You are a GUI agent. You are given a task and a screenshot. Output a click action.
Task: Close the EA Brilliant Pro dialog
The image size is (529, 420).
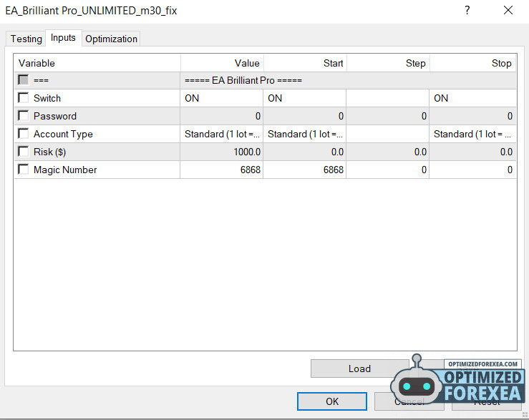click(x=508, y=11)
